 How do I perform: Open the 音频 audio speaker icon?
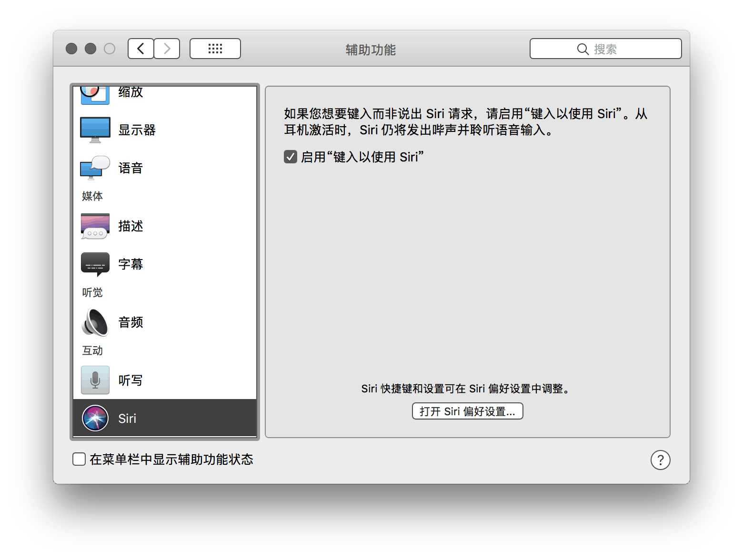[x=95, y=322]
